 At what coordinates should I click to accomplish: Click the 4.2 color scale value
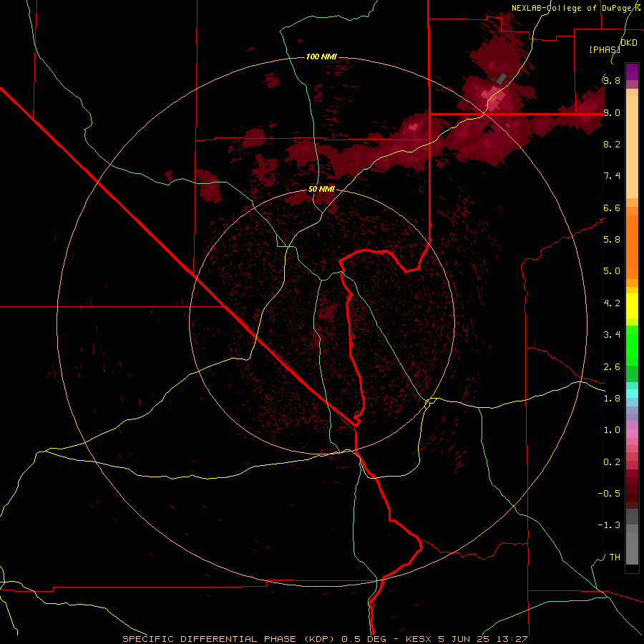[x=612, y=303]
